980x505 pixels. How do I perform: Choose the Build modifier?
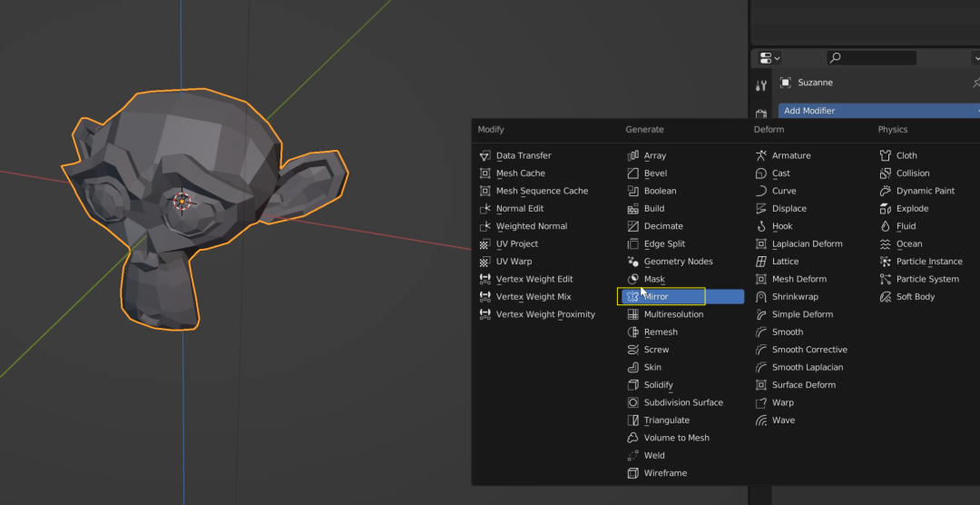pos(654,208)
